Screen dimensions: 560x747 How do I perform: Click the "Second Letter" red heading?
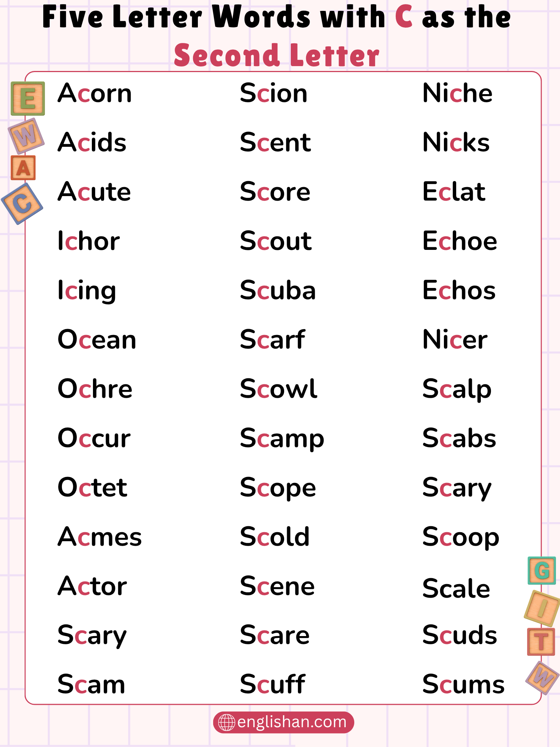(x=277, y=55)
